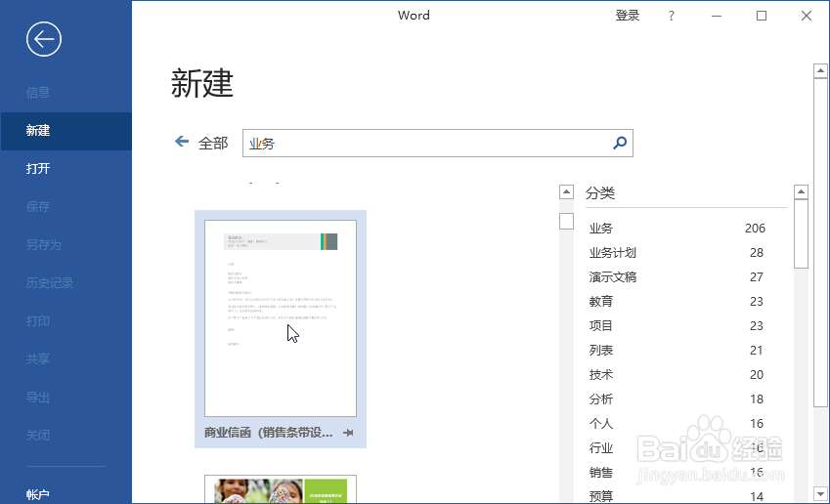The height and width of the screenshot is (504, 830).
Task: Filter by 项目 category
Action: point(677,326)
